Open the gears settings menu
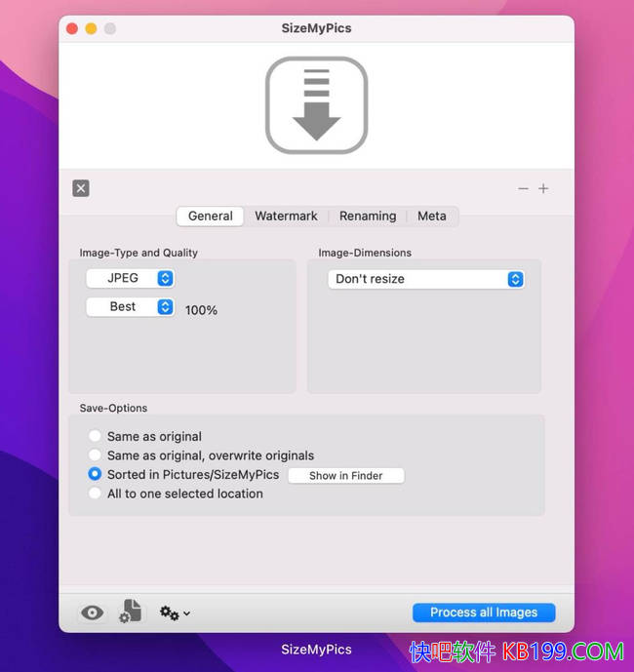This screenshot has width=634, height=672. click(175, 613)
